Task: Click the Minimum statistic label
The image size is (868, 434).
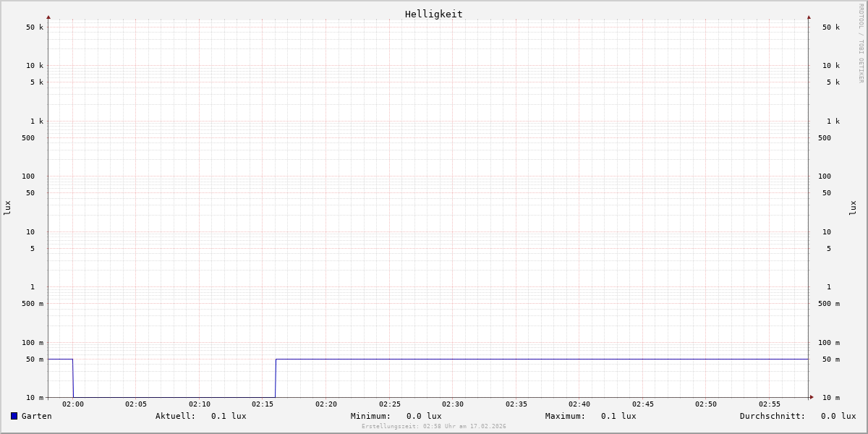Action: (370, 416)
